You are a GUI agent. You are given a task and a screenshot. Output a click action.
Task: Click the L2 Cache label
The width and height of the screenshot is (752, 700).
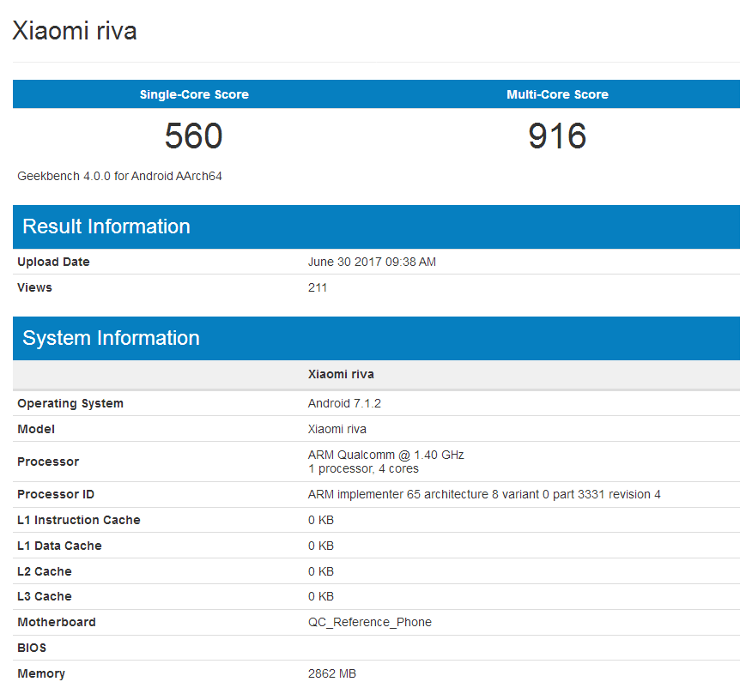pyautogui.click(x=44, y=571)
